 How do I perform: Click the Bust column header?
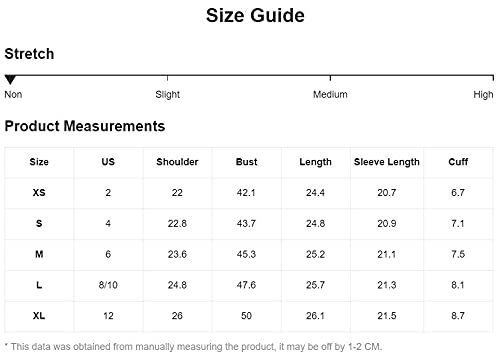(x=246, y=162)
